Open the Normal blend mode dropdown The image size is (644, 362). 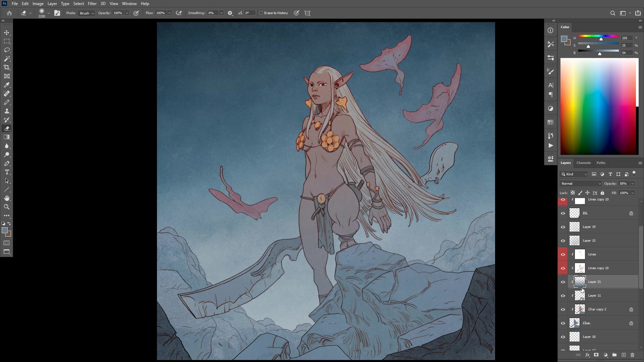[x=581, y=184]
